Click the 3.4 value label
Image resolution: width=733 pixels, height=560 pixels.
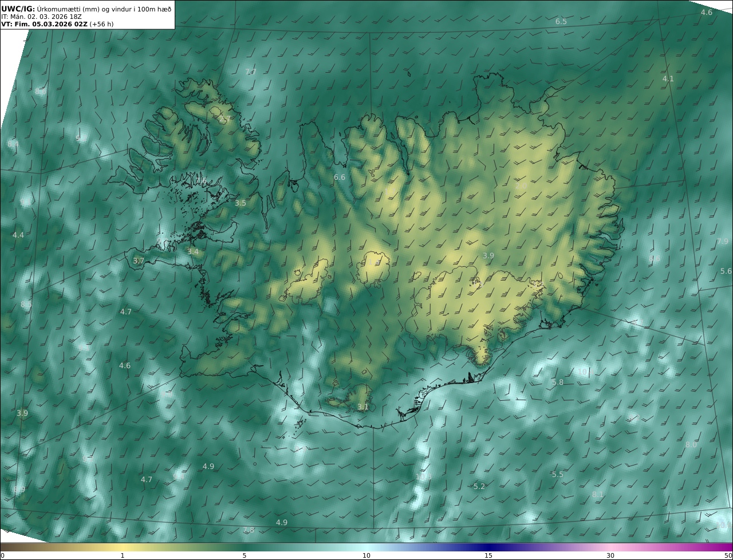(x=193, y=252)
